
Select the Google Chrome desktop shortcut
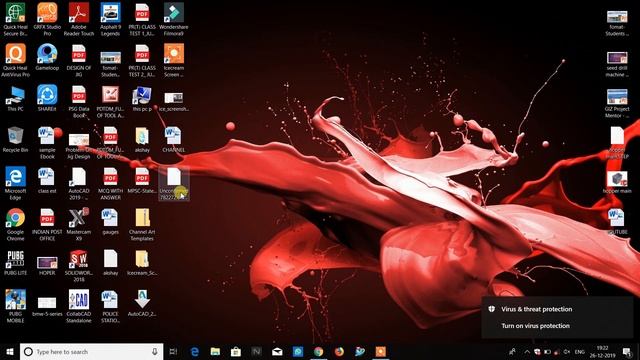point(16,224)
